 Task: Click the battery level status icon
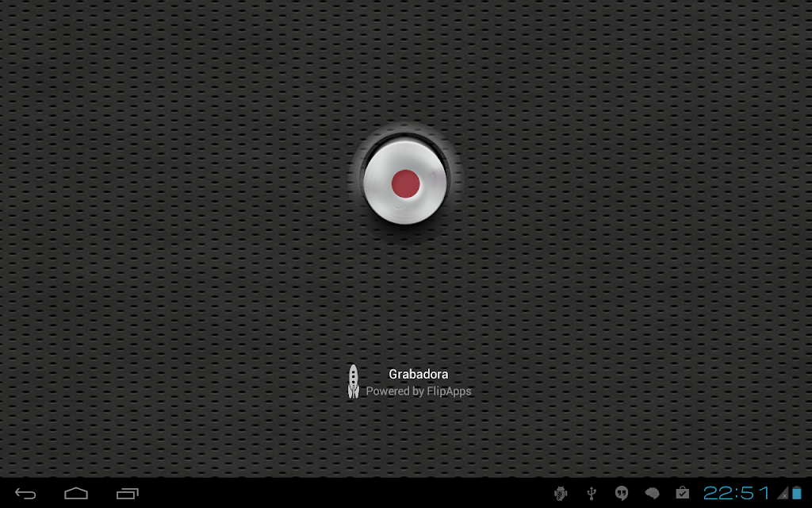[x=796, y=493]
